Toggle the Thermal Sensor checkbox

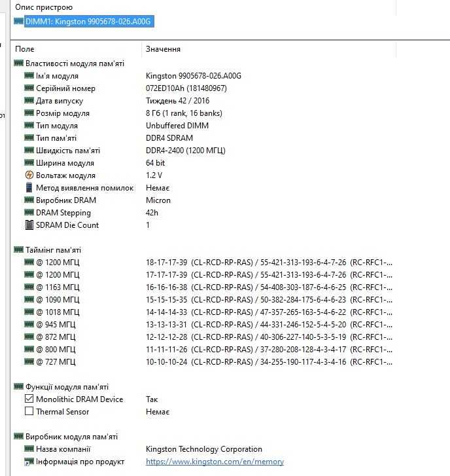coord(29,411)
